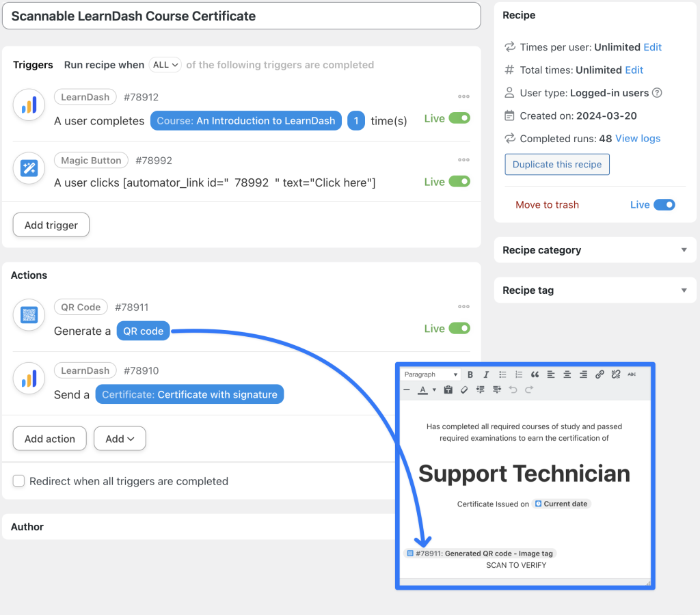700x615 pixels.
Task: Disable the Live toggle on trigger #78912
Action: pyautogui.click(x=459, y=118)
